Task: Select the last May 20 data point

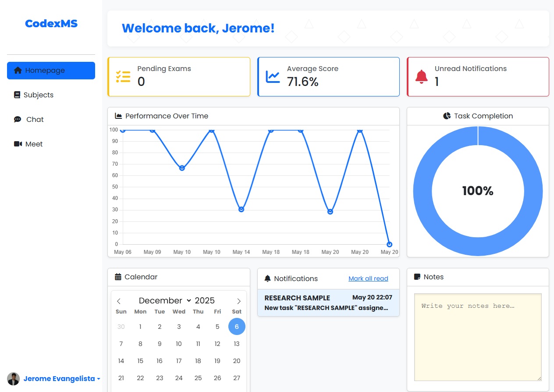Action: click(389, 244)
